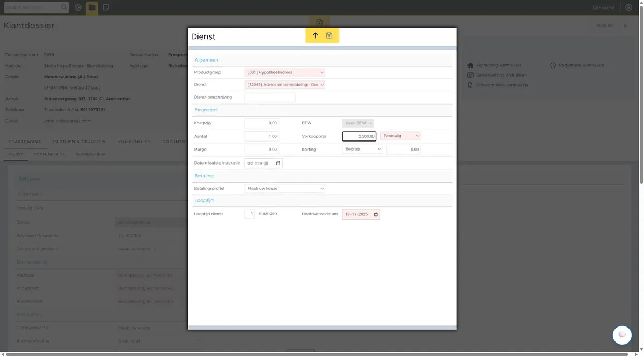The image size is (644, 357).
Task: Open the Korting type dropdown showing Bedrag
Action: point(362,150)
